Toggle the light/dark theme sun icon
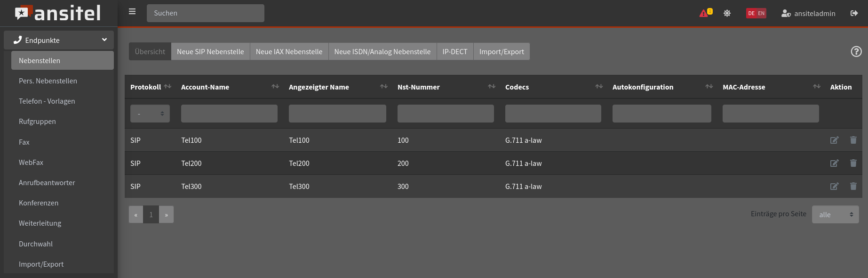The image size is (868, 278). 727,13
